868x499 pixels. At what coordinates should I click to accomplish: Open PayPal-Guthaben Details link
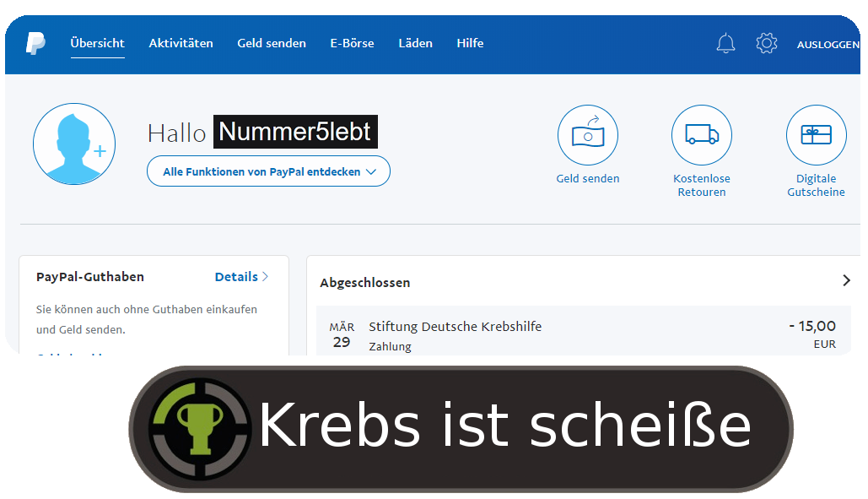tap(241, 277)
